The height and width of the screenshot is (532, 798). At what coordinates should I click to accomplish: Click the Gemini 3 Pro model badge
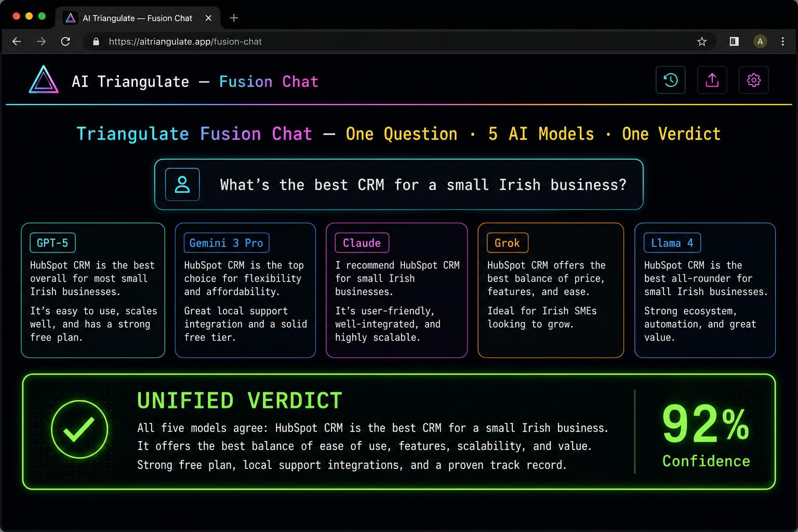[x=226, y=243]
